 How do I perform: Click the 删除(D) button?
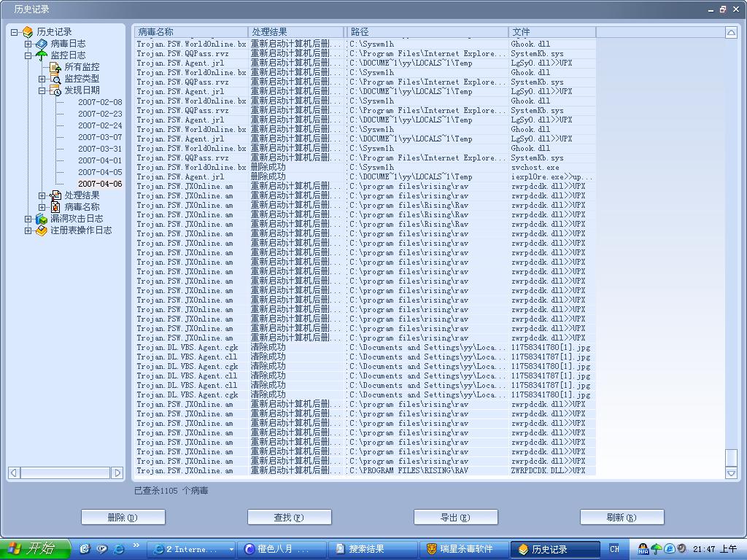123,517
